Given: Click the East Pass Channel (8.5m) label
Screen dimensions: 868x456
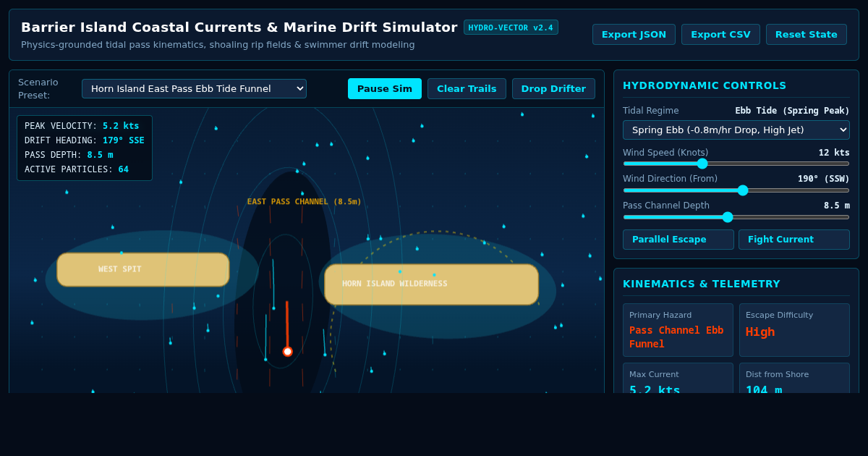Looking at the screenshot, I should pos(304,202).
